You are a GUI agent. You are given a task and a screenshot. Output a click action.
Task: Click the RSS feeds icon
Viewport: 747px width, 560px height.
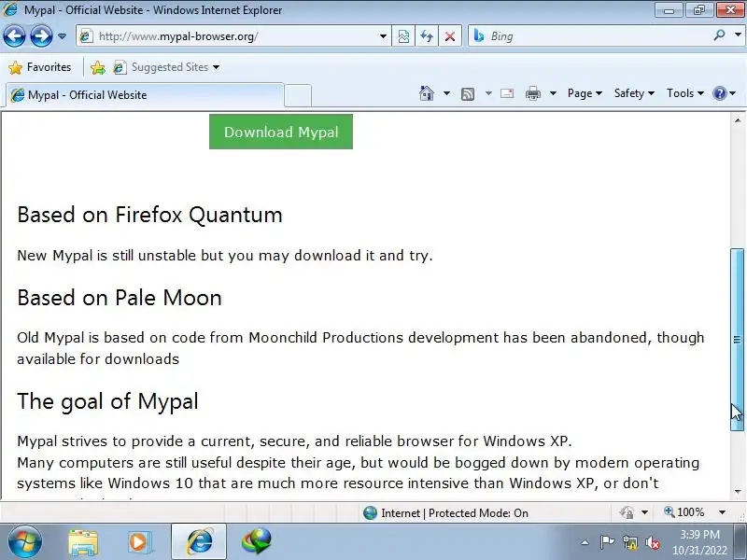pyautogui.click(x=468, y=94)
